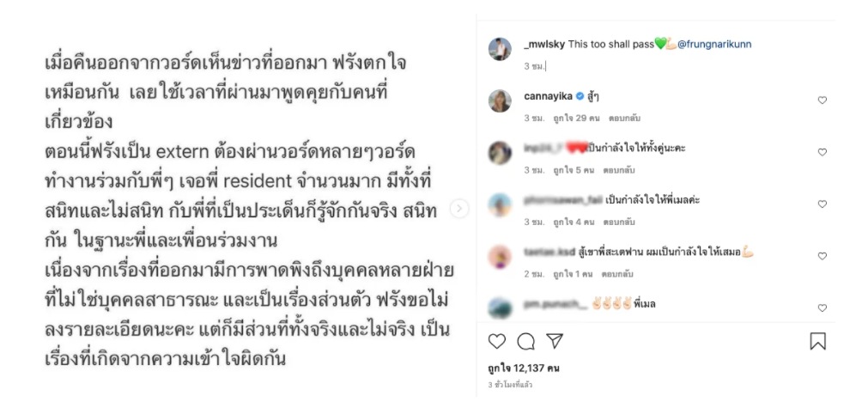Open comment bubble icon below comments
This screenshot has width=868, height=402.
526,342
